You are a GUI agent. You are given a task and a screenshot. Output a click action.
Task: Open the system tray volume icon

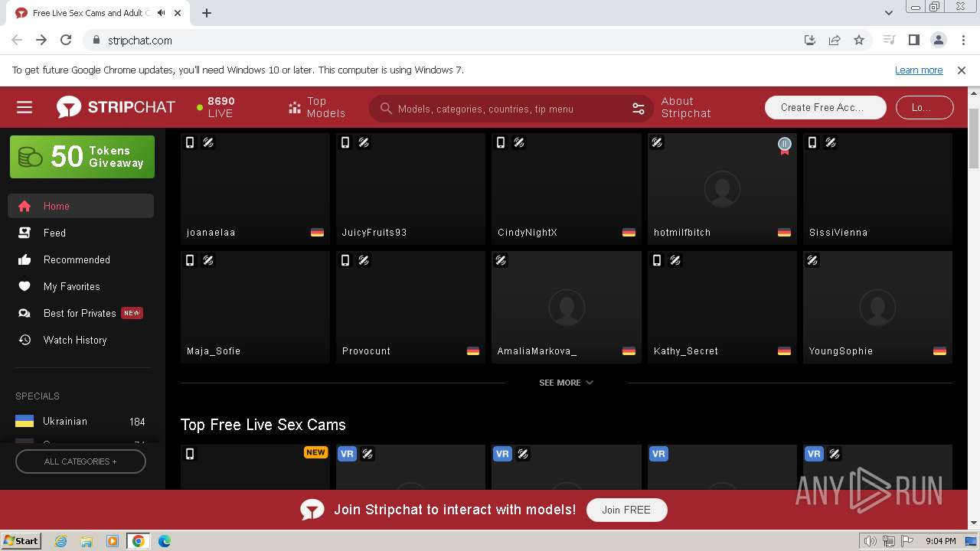(x=870, y=541)
